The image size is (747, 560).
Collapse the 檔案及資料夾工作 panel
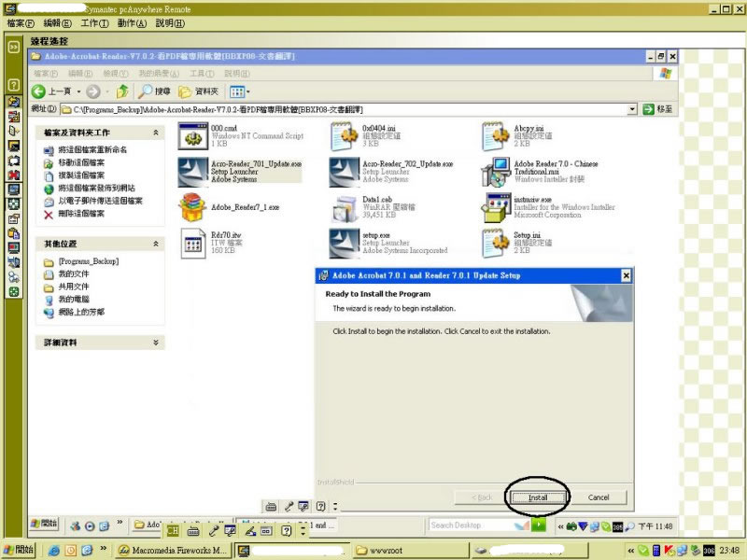pyautogui.click(x=156, y=133)
